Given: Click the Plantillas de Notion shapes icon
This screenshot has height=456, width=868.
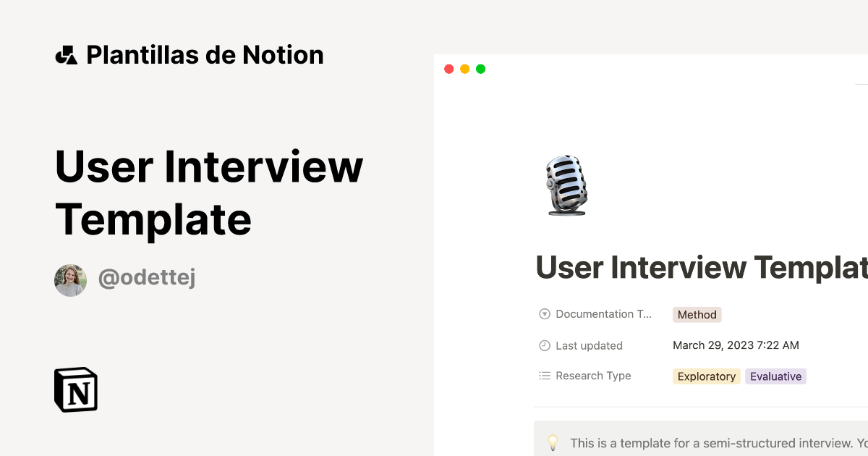Looking at the screenshot, I should coord(66,55).
